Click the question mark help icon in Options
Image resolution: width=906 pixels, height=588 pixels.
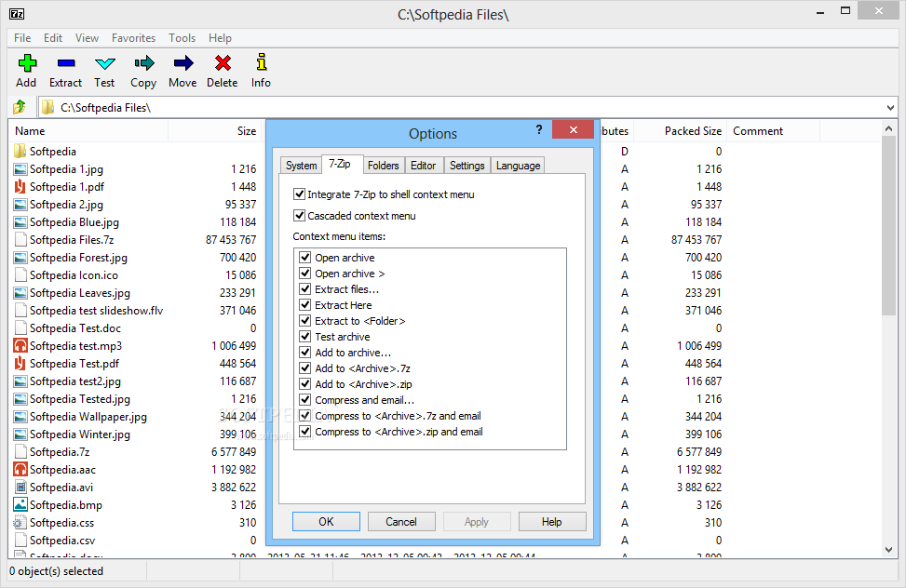pos(539,129)
